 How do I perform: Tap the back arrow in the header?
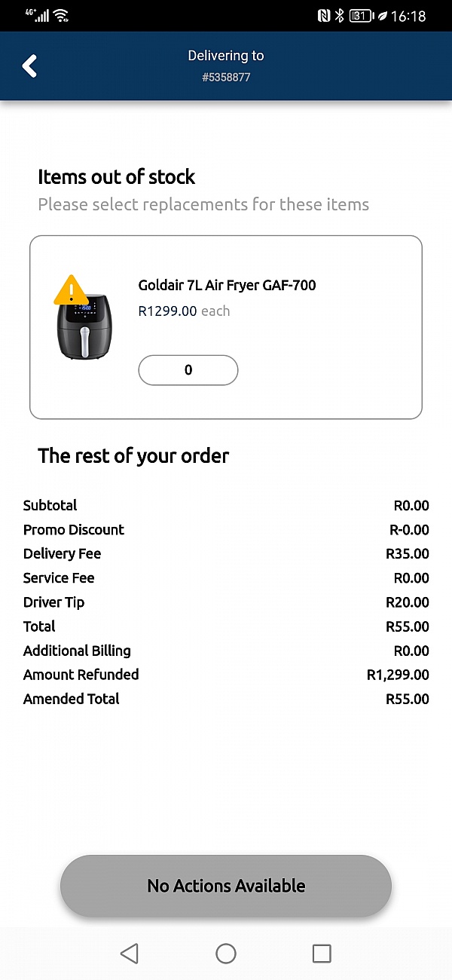click(x=29, y=66)
